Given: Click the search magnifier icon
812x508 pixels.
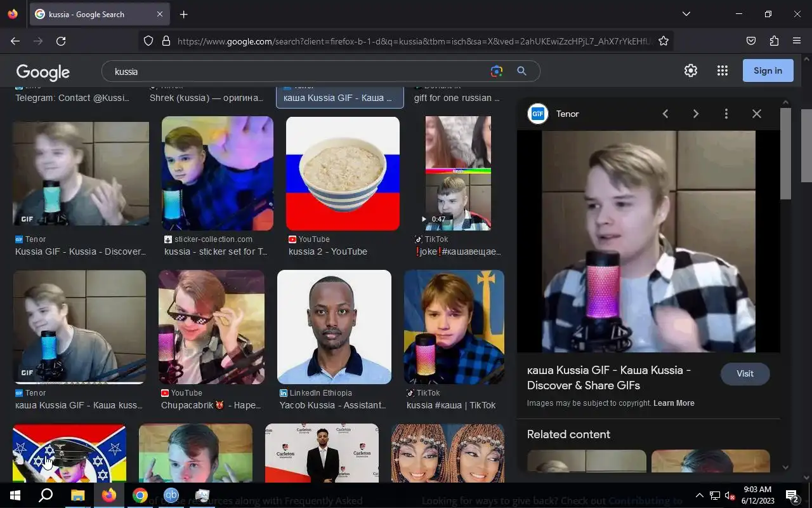Looking at the screenshot, I should point(521,71).
